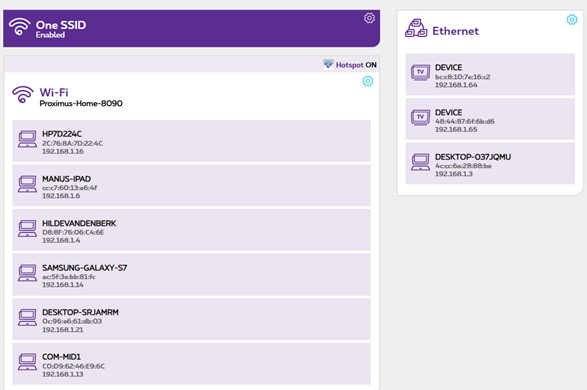Open the One SSID settings gear
This screenshot has height=390, width=587.
click(369, 18)
